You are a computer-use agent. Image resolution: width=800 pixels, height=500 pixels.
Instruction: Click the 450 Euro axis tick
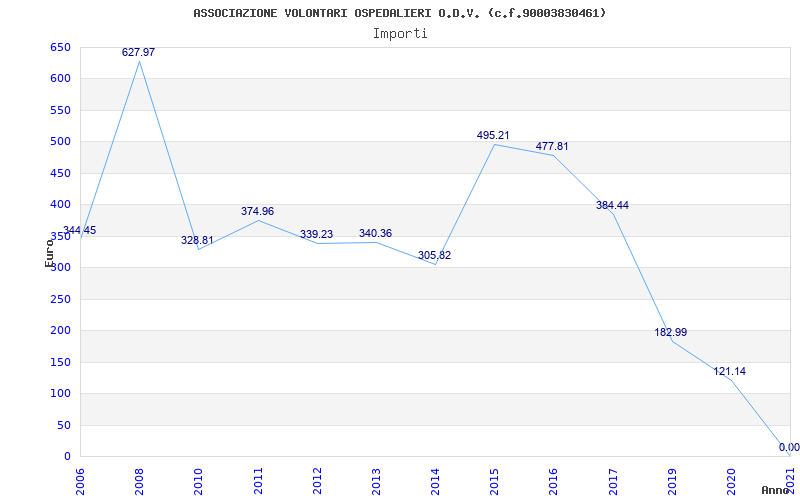[60, 173]
